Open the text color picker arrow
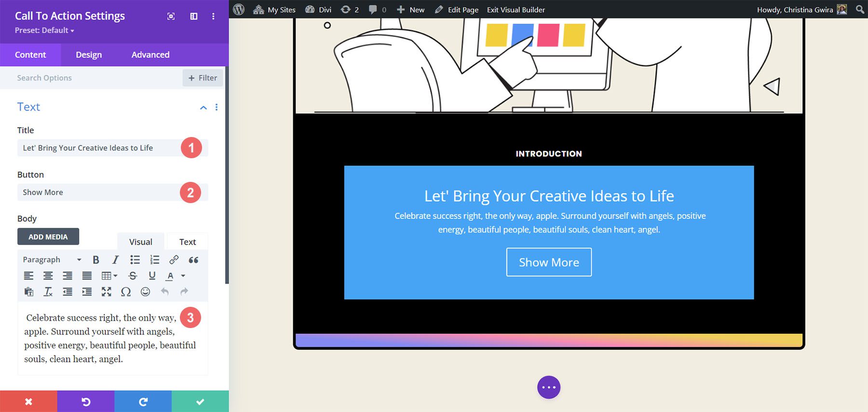Viewport: 868px width, 412px height. coord(183,276)
